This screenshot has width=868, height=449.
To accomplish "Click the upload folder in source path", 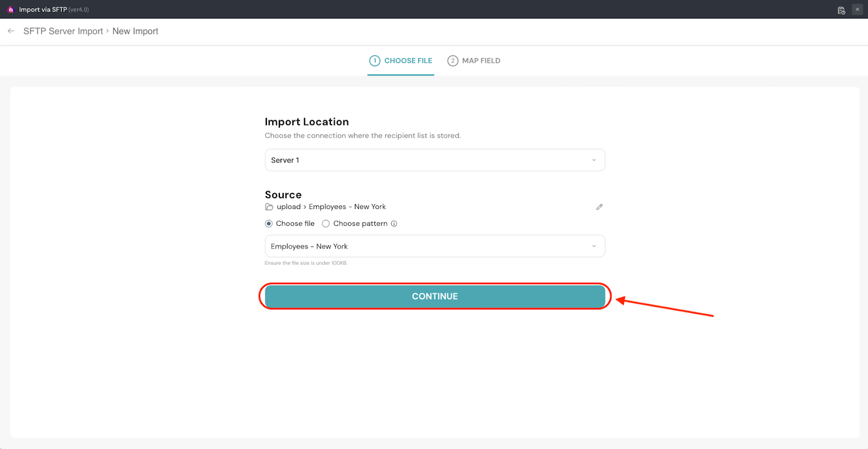I will tap(289, 207).
